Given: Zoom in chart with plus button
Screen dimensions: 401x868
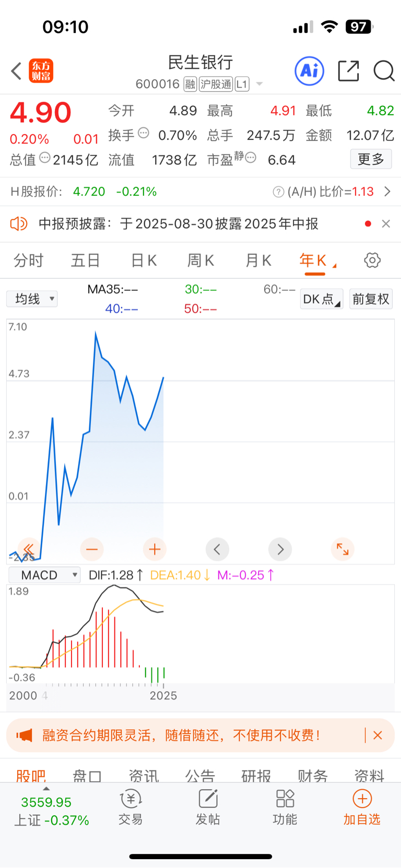Looking at the screenshot, I should (155, 549).
